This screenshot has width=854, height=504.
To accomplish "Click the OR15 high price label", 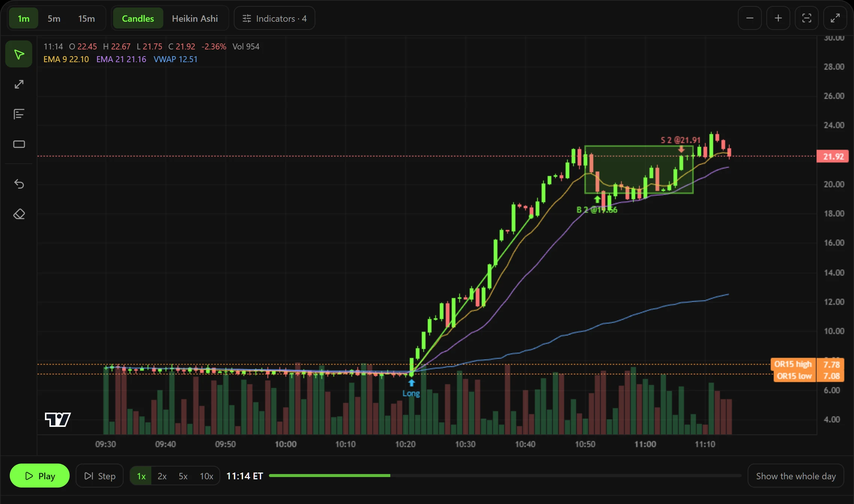I will (793, 364).
